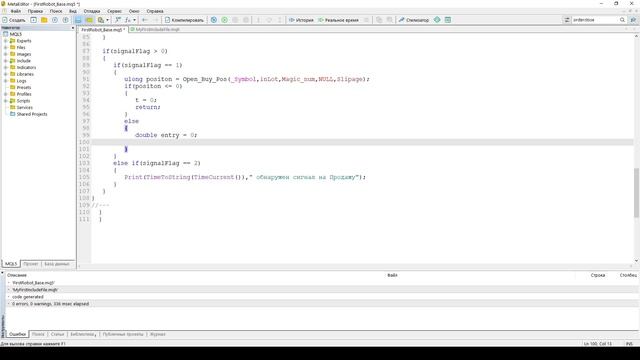The image size is (640, 360).
Task: Click the Реальное время profiling button
Action: [x=338, y=20]
